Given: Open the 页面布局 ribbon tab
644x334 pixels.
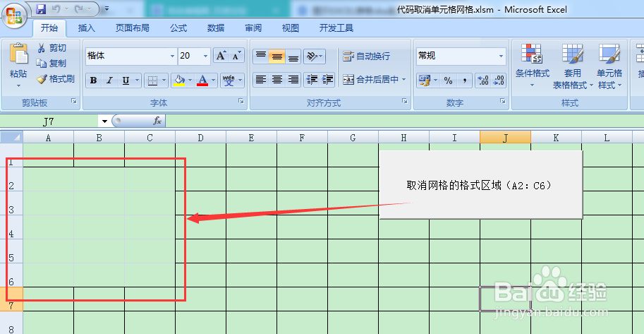Looking at the screenshot, I should (x=132, y=28).
